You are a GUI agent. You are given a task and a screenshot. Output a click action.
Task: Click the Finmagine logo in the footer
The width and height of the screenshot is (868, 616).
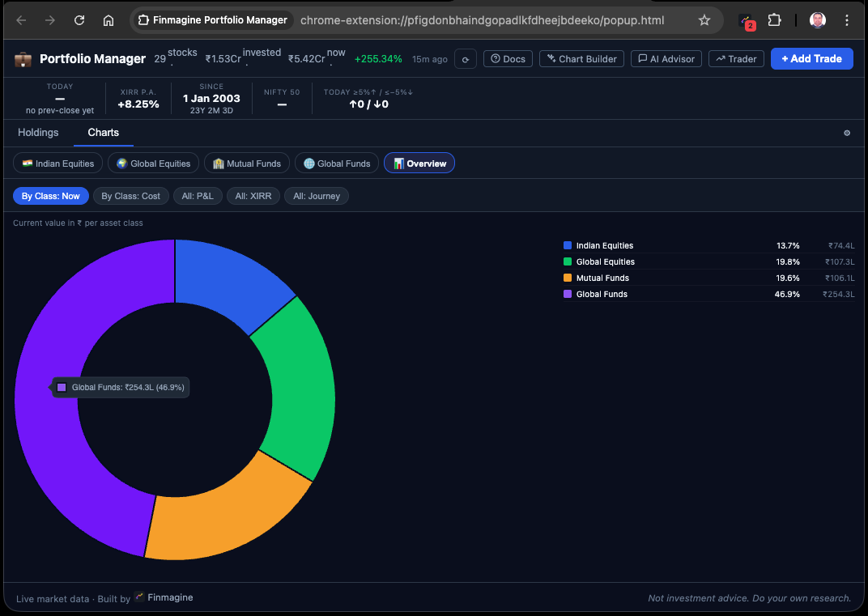pos(140,597)
